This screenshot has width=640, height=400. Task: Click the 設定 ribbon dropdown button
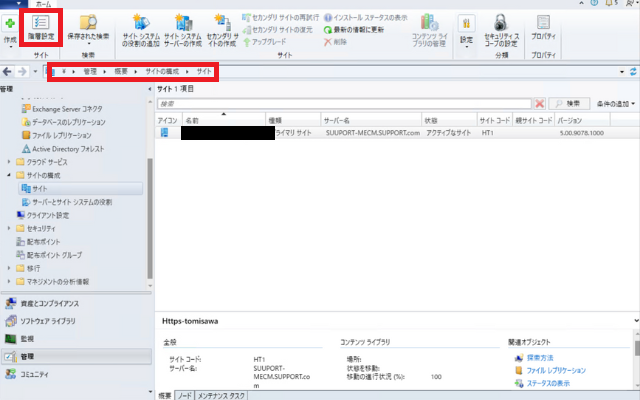[x=466, y=28]
